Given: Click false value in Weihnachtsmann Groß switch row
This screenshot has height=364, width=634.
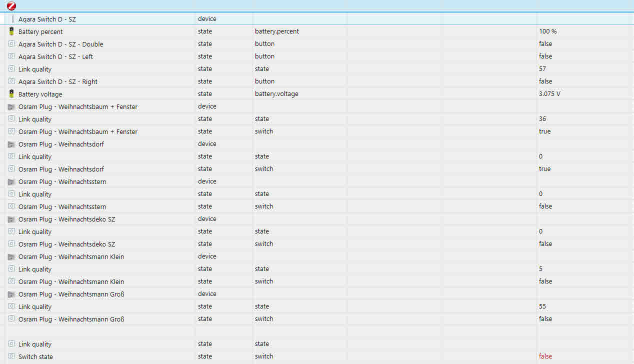Looking at the screenshot, I should pos(545,319).
